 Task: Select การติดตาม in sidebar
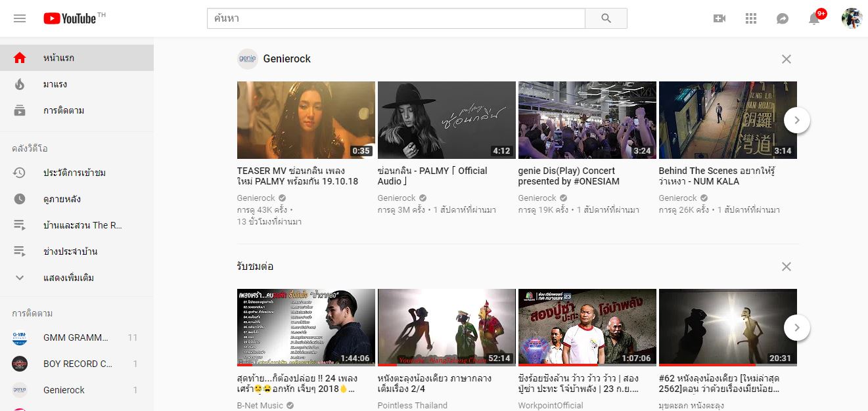click(x=77, y=110)
